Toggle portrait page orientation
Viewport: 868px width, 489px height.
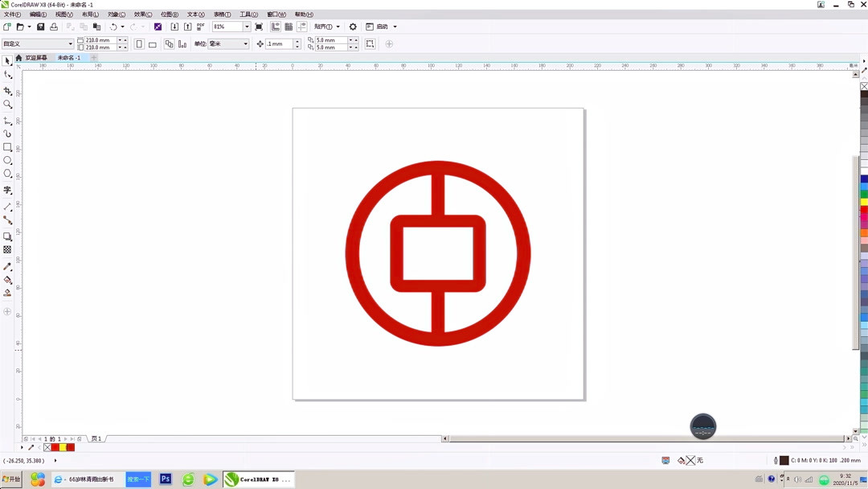[138, 43]
